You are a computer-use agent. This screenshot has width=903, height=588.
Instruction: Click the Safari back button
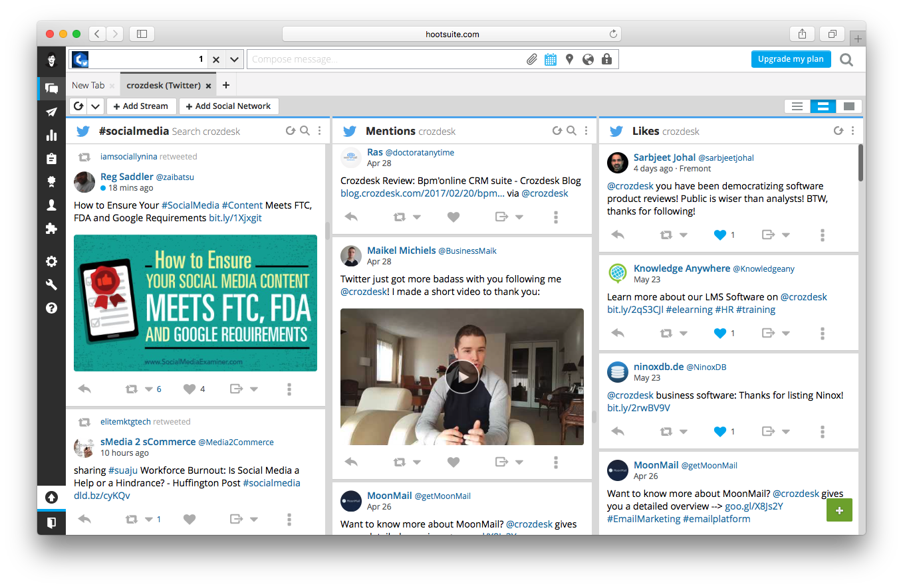[97, 34]
